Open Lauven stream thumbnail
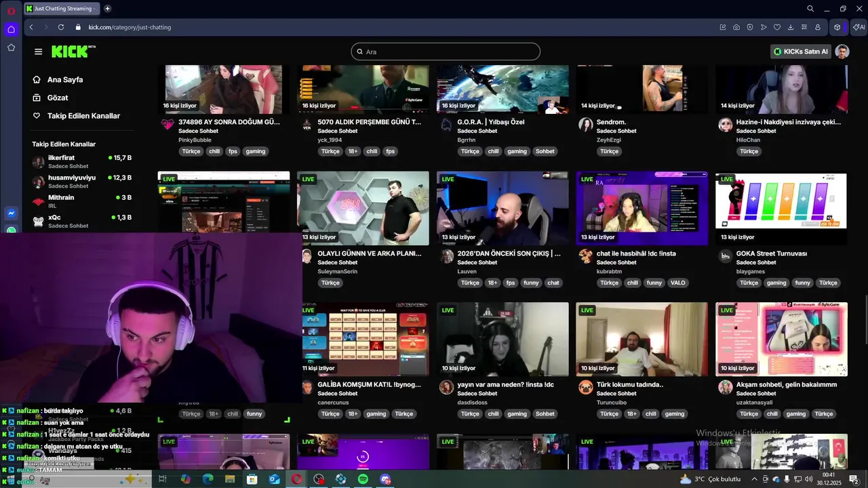Screen dimensions: 868x488 502,208
